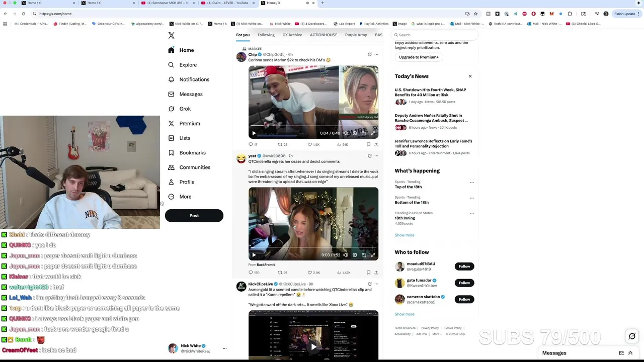The height and width of the screenshot is (362, 644).
Task: Open Lists in the sidebar
Action: [179, 138]
